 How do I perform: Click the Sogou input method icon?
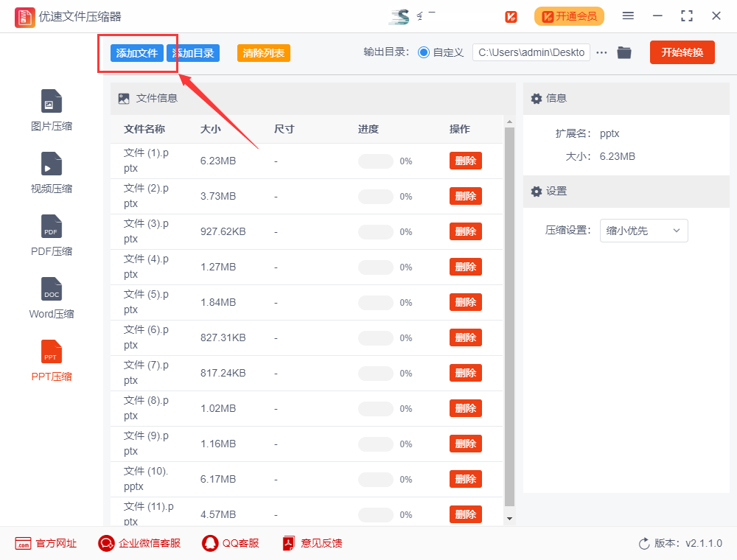click(x=399, y=17)
